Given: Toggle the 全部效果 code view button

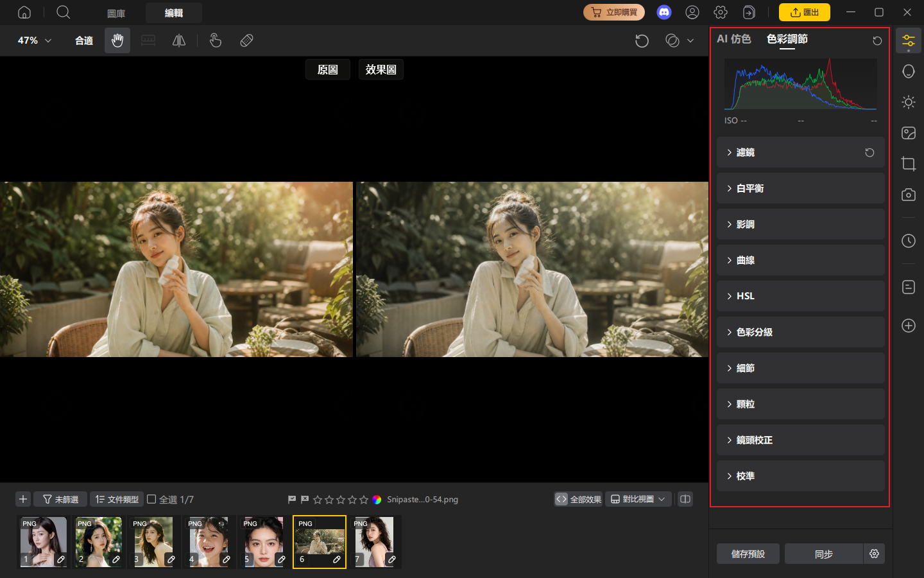Looking at the screenshot, I should pos(578,499).
